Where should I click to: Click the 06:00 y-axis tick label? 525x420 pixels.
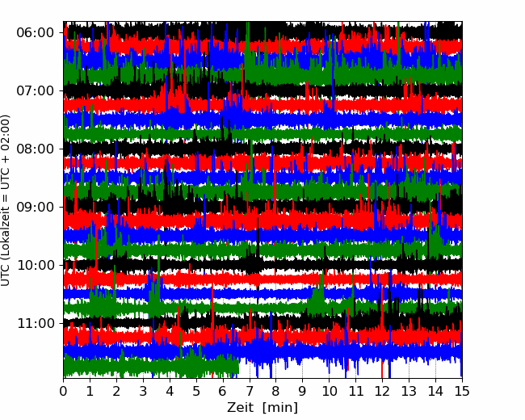click(x=36, y=33)
